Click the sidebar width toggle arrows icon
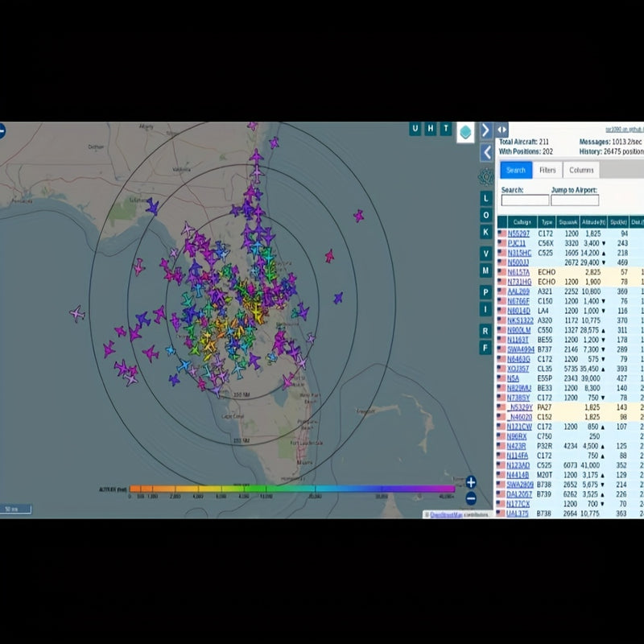 (x=502, y=130)
